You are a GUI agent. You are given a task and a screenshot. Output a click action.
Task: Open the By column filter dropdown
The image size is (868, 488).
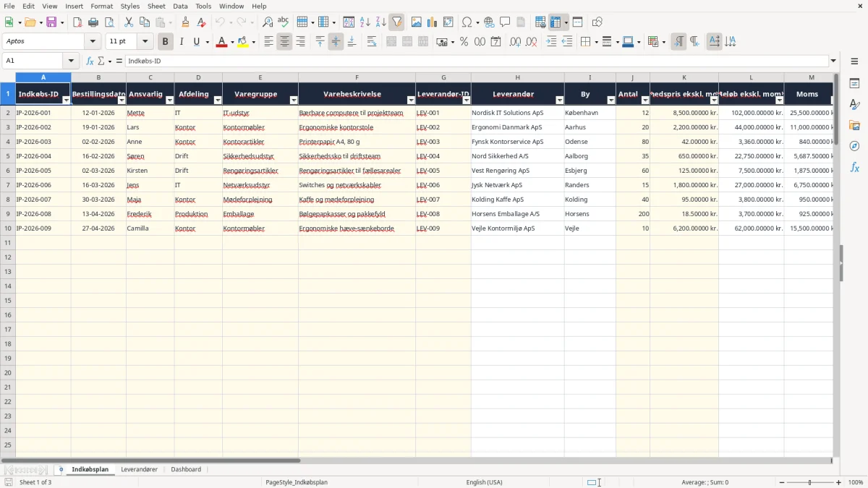pos(610,100)
